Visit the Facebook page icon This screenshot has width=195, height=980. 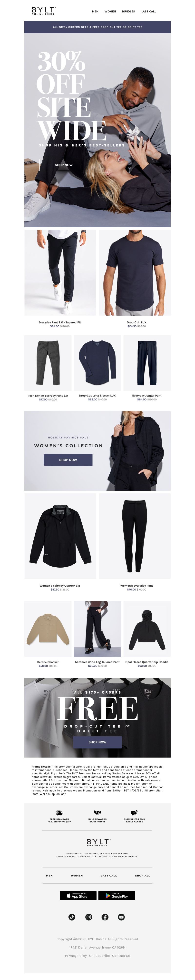105,917
